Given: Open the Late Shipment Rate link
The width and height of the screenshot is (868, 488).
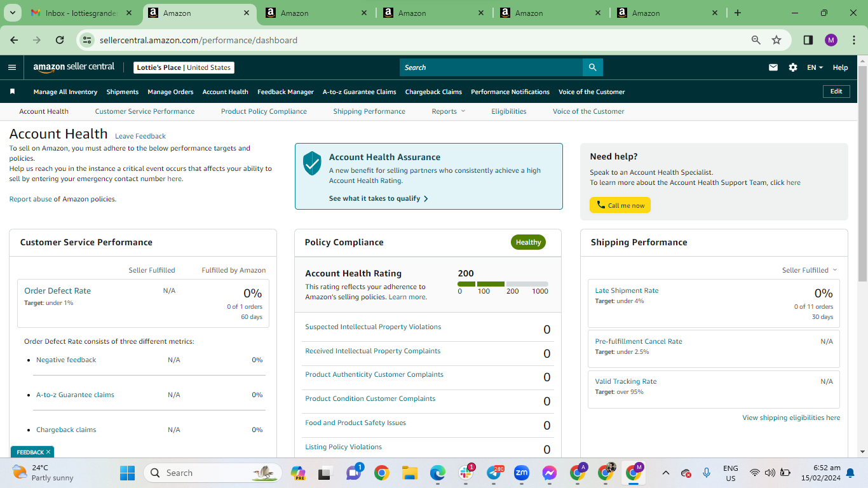Looking at the screenshot, I should click(627, 290).
